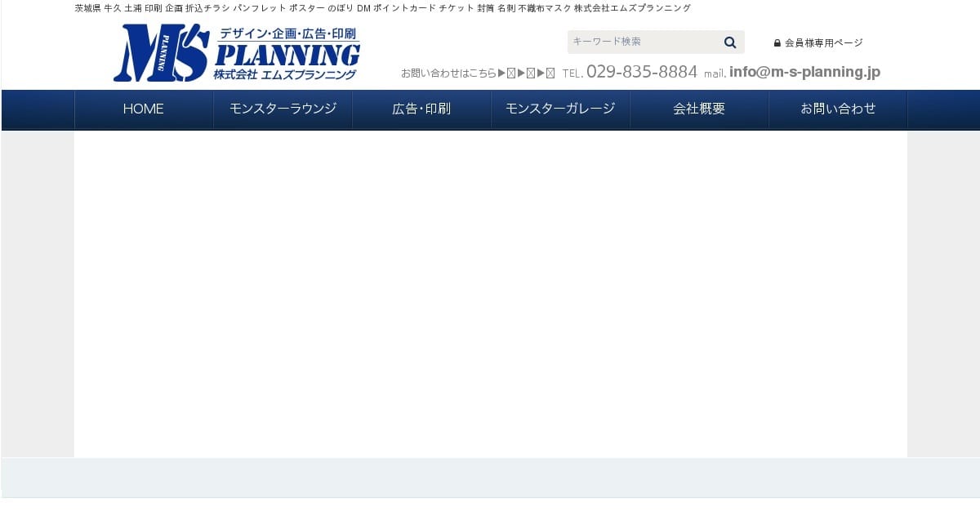Go to the HOME navigation item
The width and height of the screenshot is (980, 516).
pyautogui.click(x=144, y=109)
